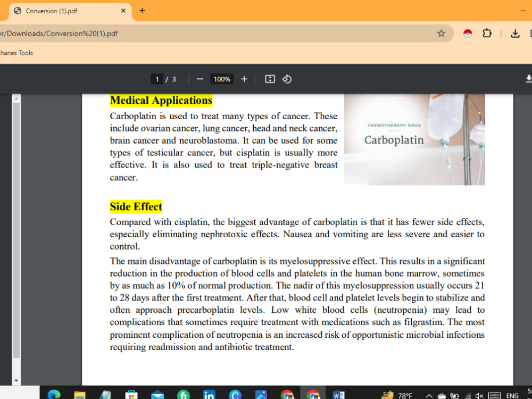Open LinkedIn from the taskbar
This screenshot has height=399, width=532.
pos(209,395)
